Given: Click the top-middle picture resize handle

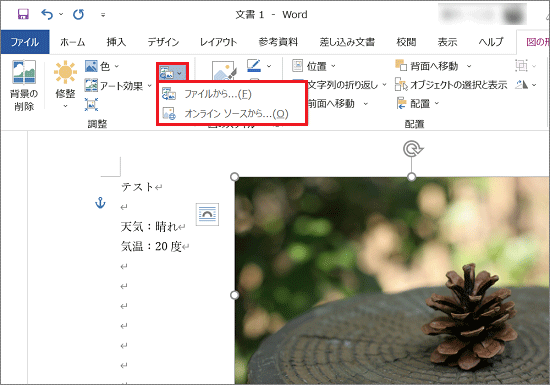Looking at the screenshot, I should pos(412,177).
